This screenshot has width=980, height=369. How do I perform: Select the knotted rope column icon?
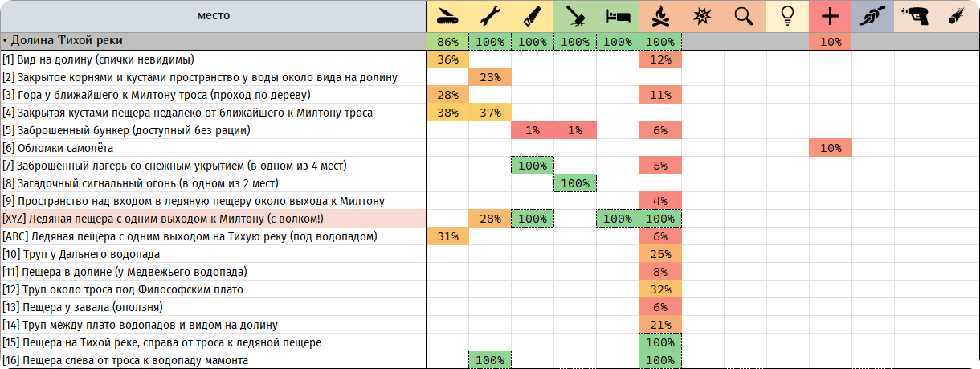(x=873, y=16)
